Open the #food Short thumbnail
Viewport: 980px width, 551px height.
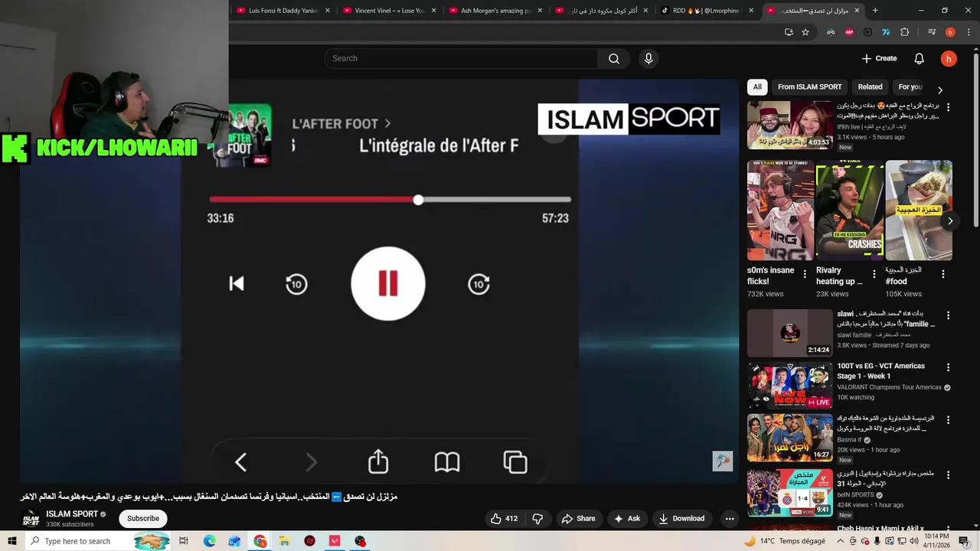coord(919,210)
